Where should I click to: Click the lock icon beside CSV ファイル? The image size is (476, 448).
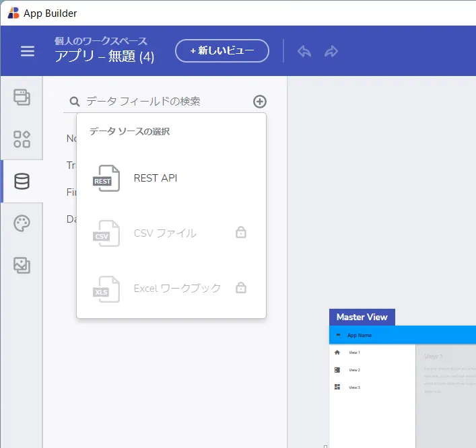240,233
